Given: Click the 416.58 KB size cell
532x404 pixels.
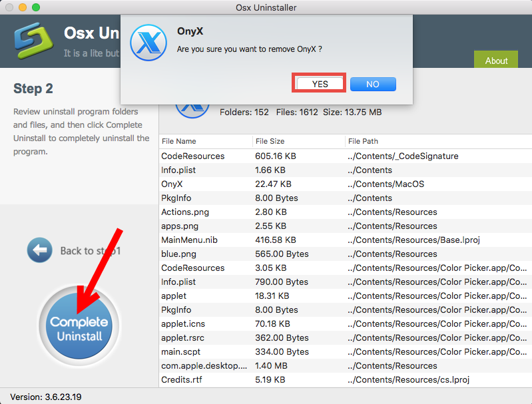Looking at the screenshot, I should pyautogui.click(x=276, y=240).
